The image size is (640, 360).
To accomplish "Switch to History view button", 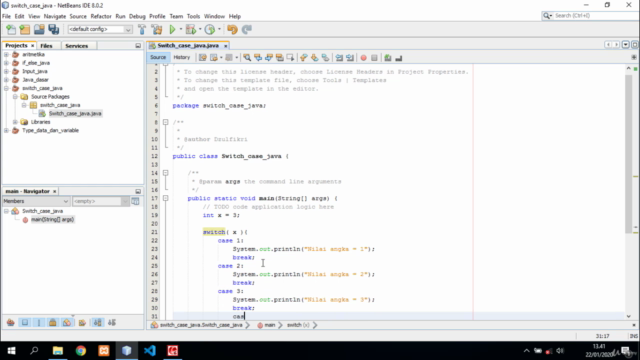I will 182,58.
